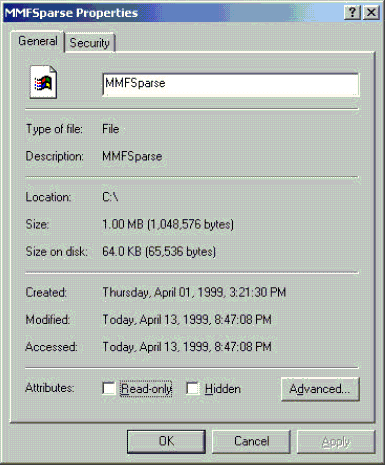
Task: Click the MMFSparse Properties title bar
Action: tap(173, 13)
